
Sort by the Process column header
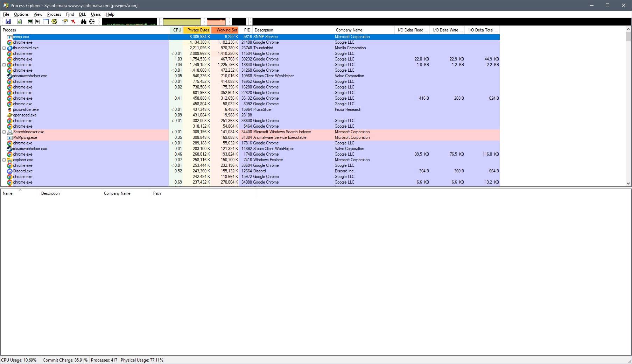[85, 30]
